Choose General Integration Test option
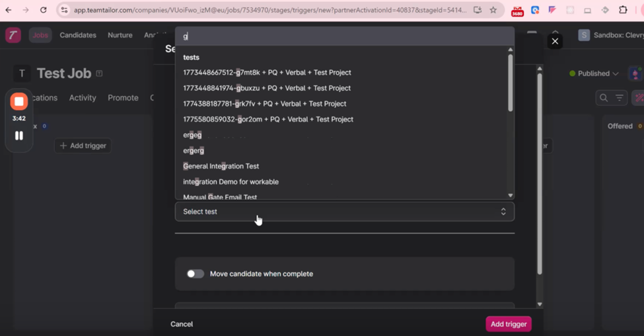The image size is (644, 336). tap(221, 166)
